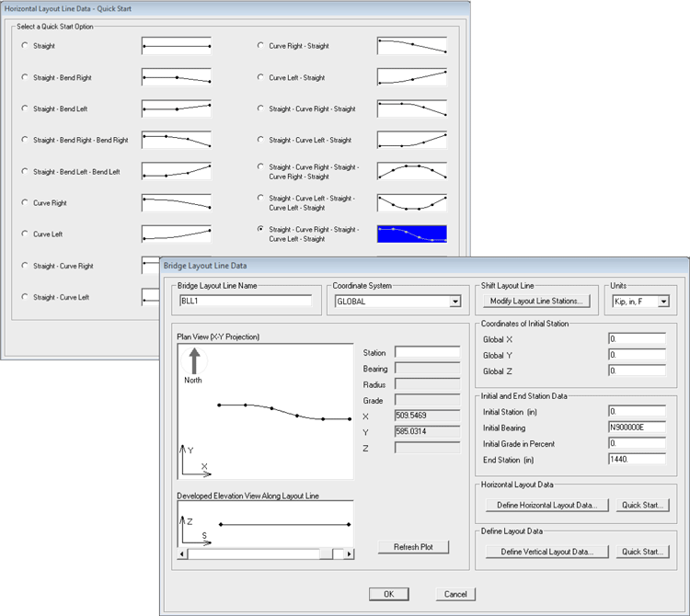Click the elevation view horizontal scrollbar
Image resolution: width=690 pixels, height=616 pixels.
(x=265, y=554)
